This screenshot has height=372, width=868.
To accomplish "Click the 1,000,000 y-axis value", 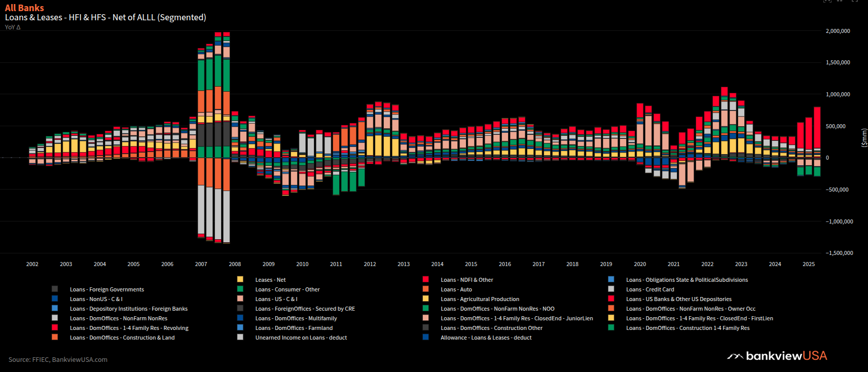I will point(838,94).
